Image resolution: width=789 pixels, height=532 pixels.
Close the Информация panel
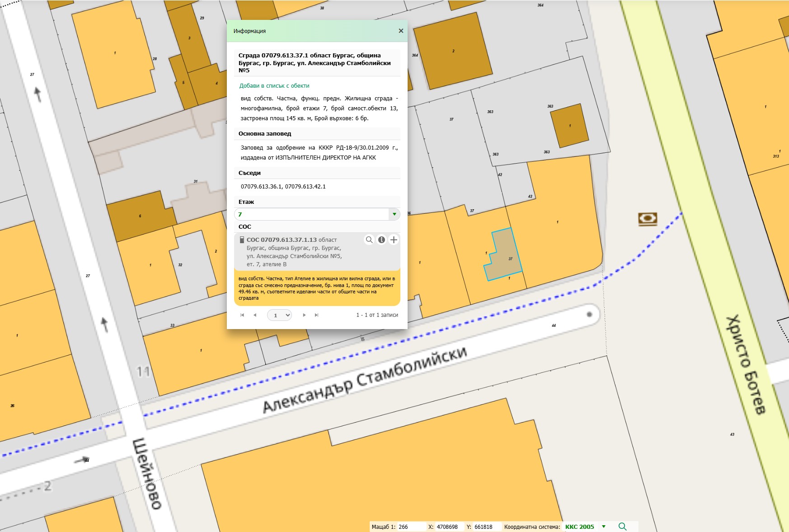pyautogui.click(x=400, y=31)
